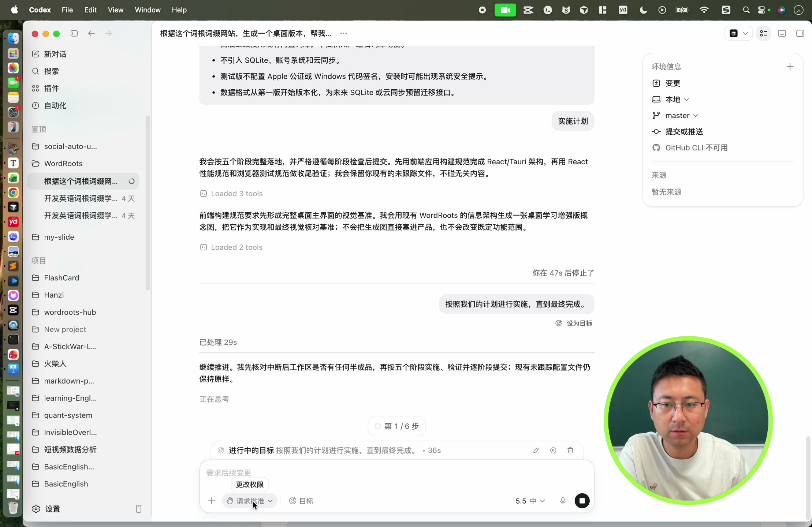Click 提交或推送 commit or push
This screenshot has width=812, height=527.
coord(677,132)
